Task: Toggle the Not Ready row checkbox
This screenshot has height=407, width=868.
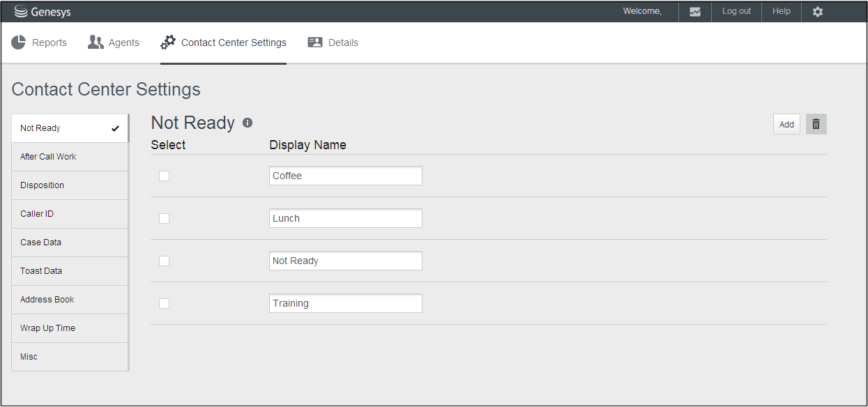Action: click(165, 261)
